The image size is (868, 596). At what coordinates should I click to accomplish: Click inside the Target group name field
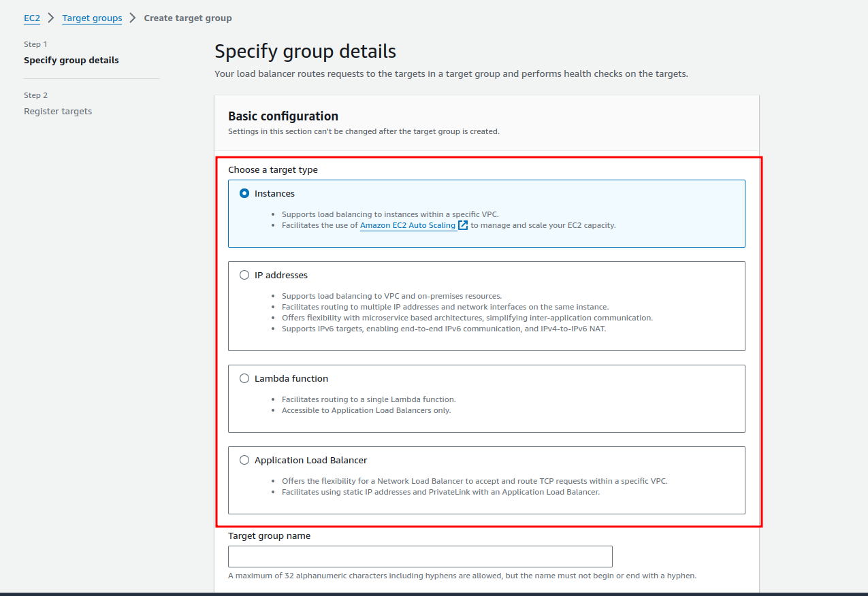click(419, 556)
